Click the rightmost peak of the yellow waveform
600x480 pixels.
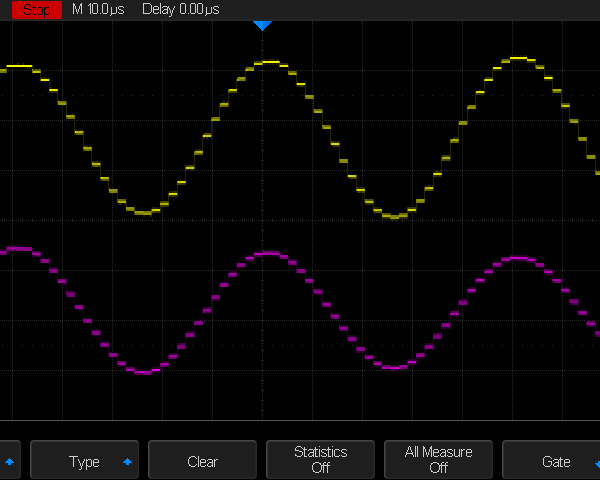(x=517, y=58)
